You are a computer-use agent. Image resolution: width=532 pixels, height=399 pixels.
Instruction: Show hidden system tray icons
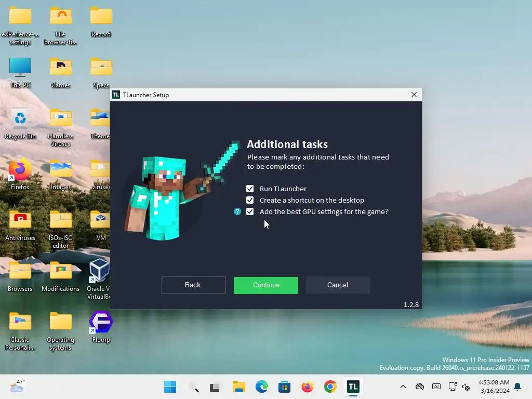403,387
